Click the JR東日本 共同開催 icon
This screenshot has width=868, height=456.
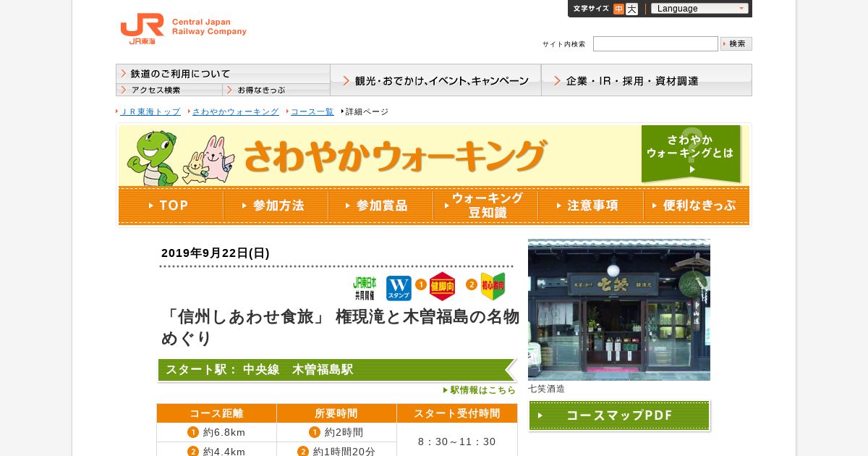(x=365, y=287)
